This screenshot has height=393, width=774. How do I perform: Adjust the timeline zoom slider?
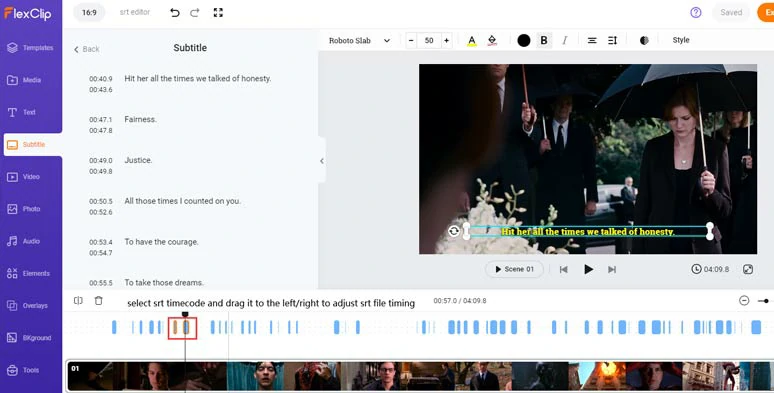pos(766,301)
